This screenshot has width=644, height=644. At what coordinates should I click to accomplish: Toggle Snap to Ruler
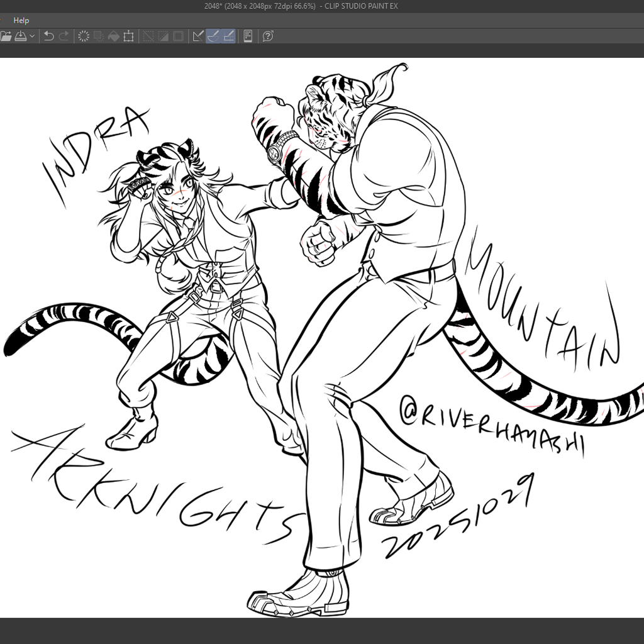point(198,36)
